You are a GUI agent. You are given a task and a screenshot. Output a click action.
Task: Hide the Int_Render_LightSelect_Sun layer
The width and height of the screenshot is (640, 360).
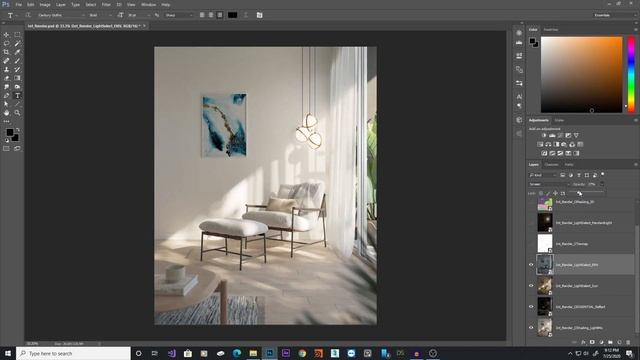tap(531, 286)
